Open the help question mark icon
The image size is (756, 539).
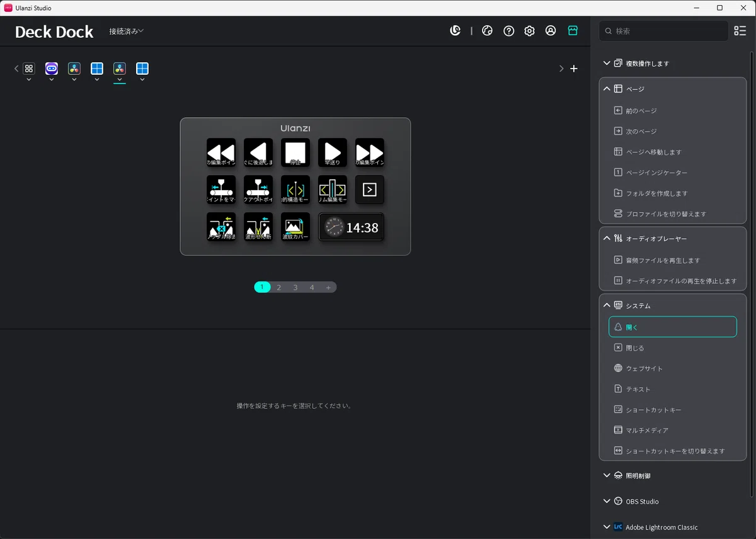pyautogui.click(x=509, y=31)
